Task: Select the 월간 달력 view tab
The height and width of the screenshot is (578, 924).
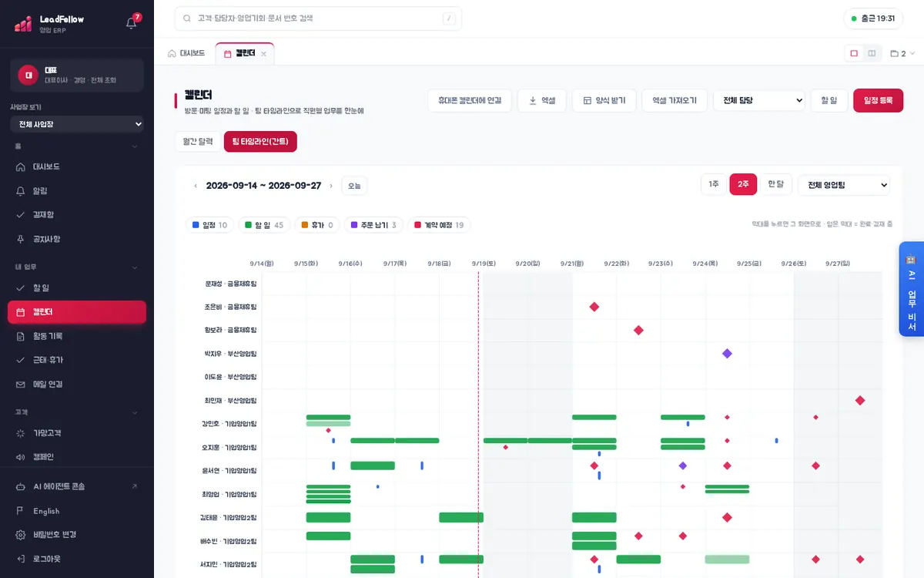Action: click(x=197, y=142)
